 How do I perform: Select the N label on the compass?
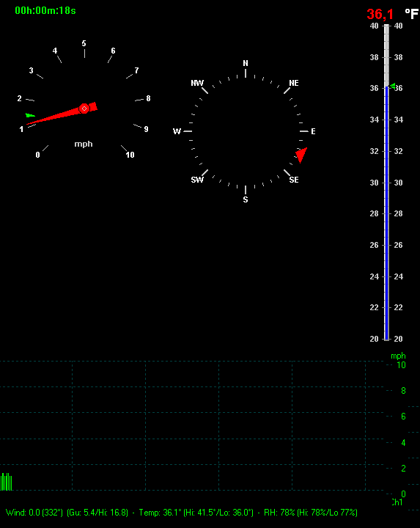246,63
